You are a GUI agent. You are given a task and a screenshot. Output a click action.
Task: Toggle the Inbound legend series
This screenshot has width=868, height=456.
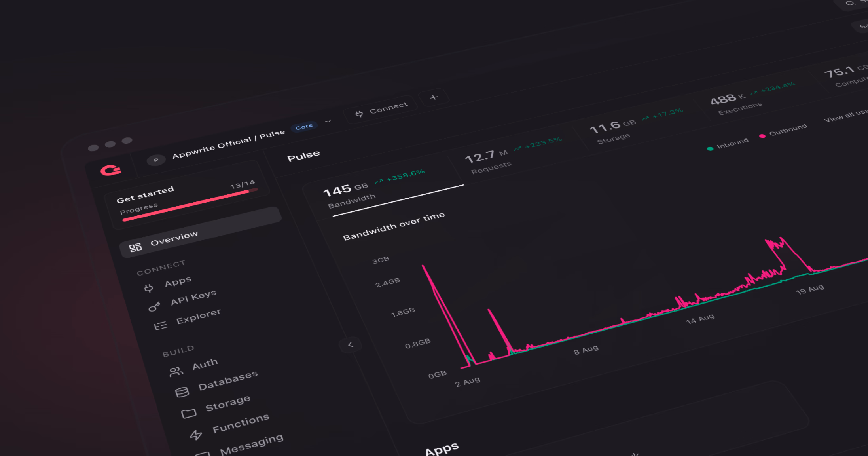click(x=728, y=144)
